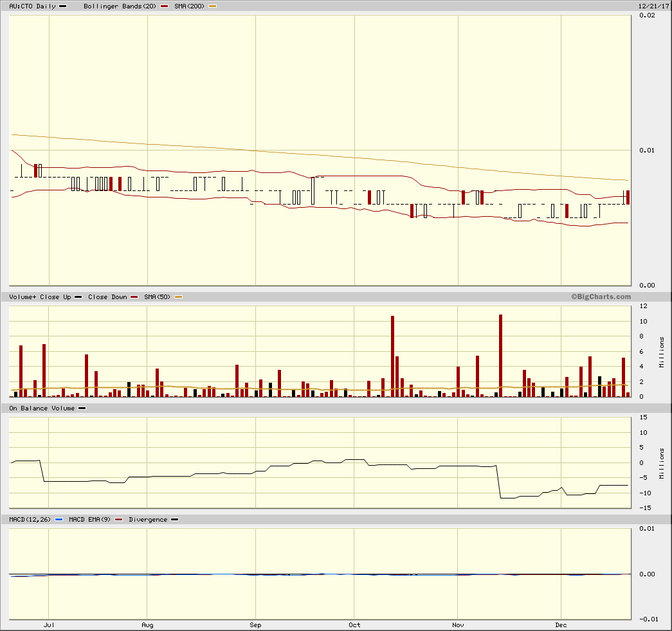Click the SMA(200) legend label
The width and height of the screenshot is (672, 631).
pos(190,6)
